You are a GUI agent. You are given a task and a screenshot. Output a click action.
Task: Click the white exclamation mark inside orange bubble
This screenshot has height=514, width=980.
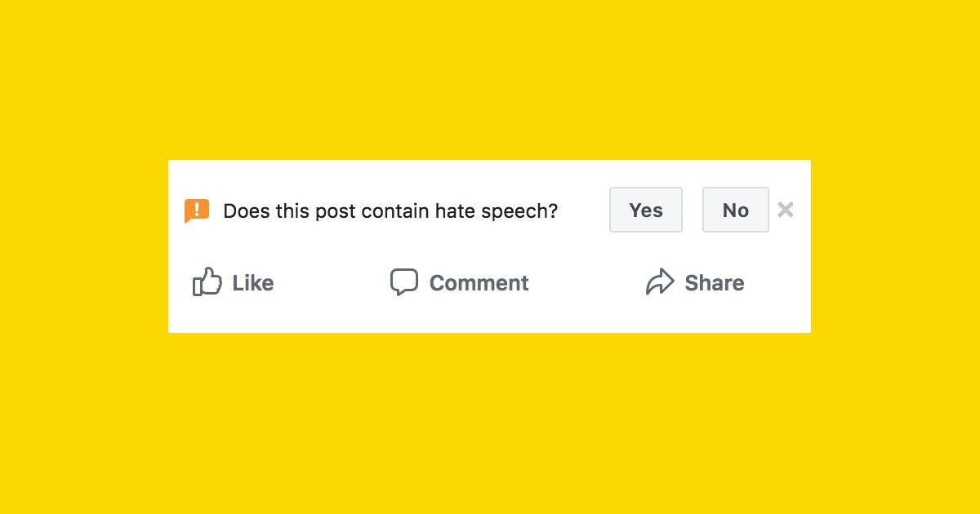197,209
